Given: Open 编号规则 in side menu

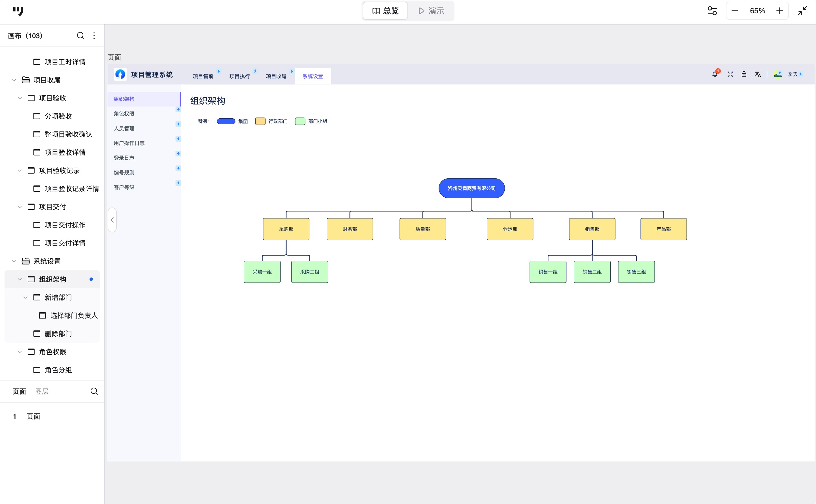Looking at the screenshot, I should 144,172.
